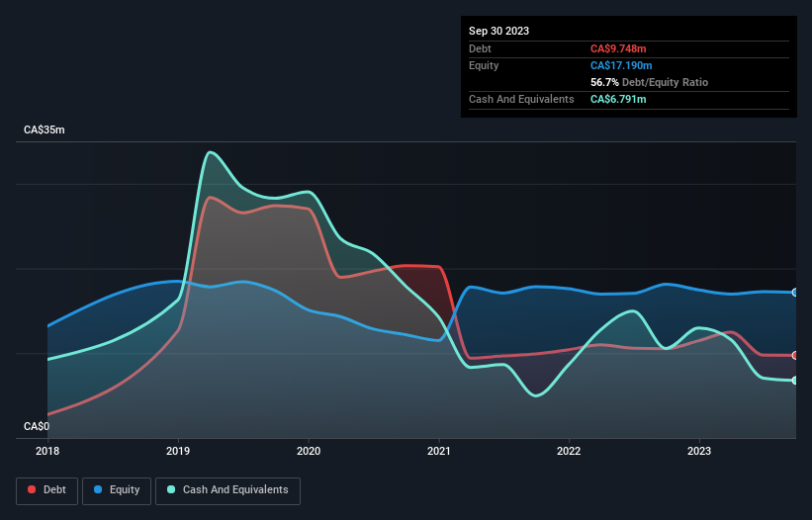Click the CA$35m y-axis label
The image size is (812, 520).
point(45,130)
